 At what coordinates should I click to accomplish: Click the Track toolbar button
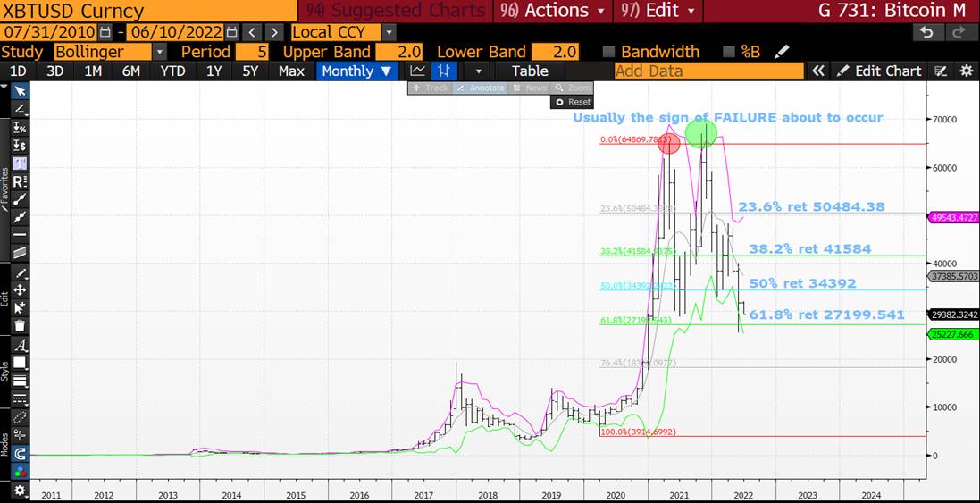point(431,88)
